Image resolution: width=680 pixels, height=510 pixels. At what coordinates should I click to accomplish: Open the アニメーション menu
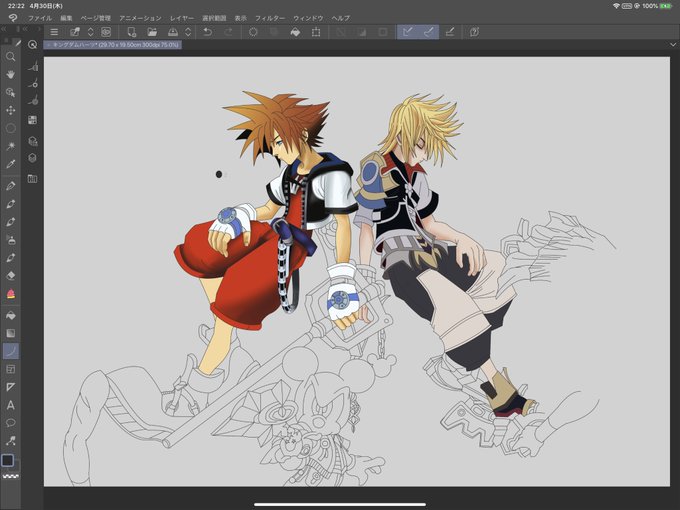coord(140,18)
